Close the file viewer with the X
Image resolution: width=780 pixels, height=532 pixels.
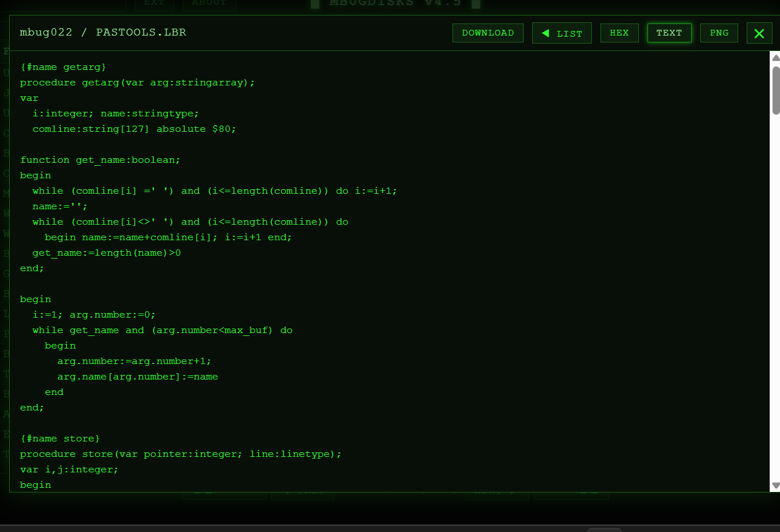tap(759, 33)
